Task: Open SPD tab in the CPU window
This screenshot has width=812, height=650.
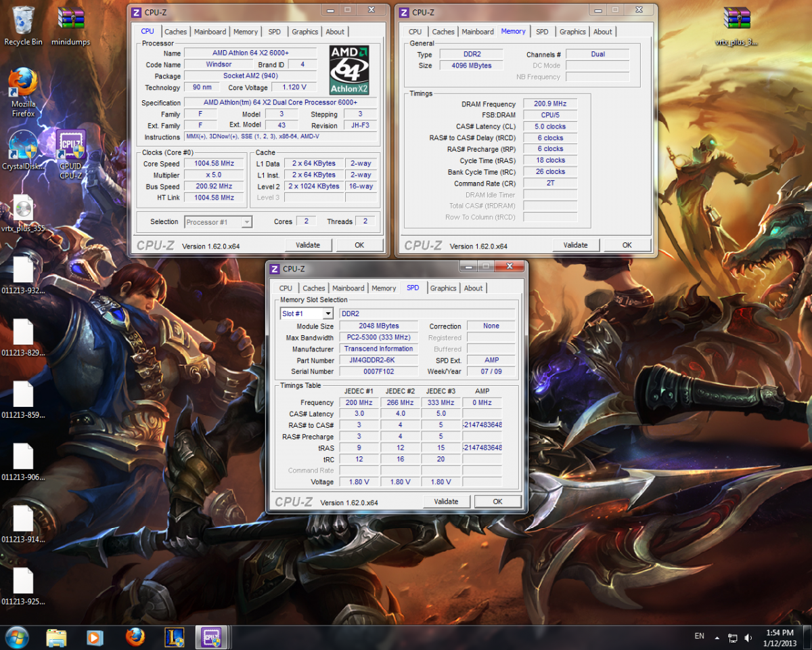Action: click(x=274, y=32)
